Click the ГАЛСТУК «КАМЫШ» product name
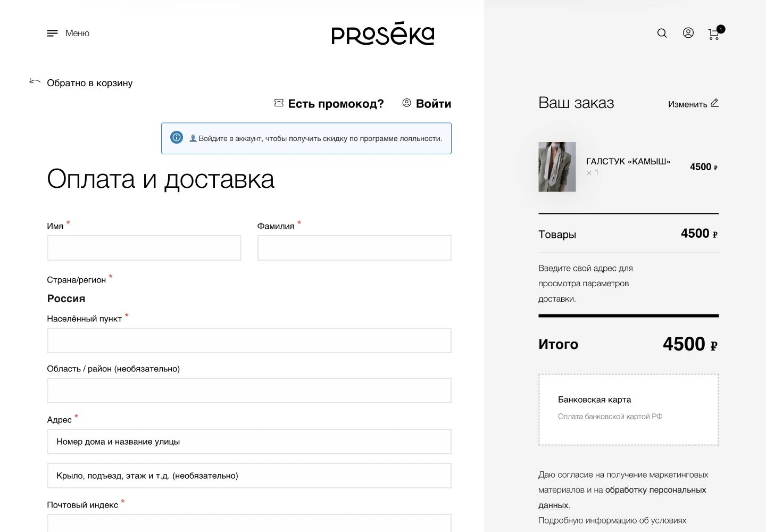 click(x=628, y=161)
